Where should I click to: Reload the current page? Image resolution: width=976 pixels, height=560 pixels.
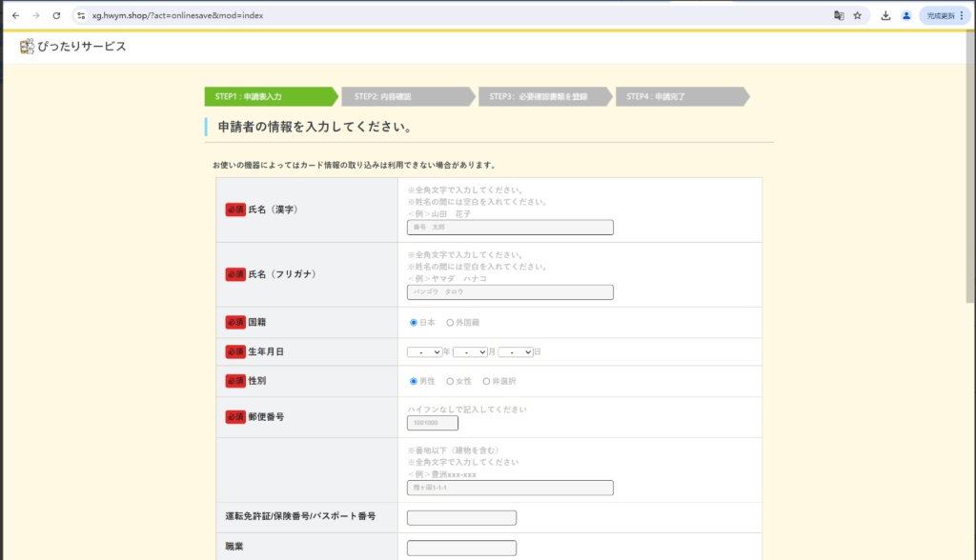[x=56, y=15]
